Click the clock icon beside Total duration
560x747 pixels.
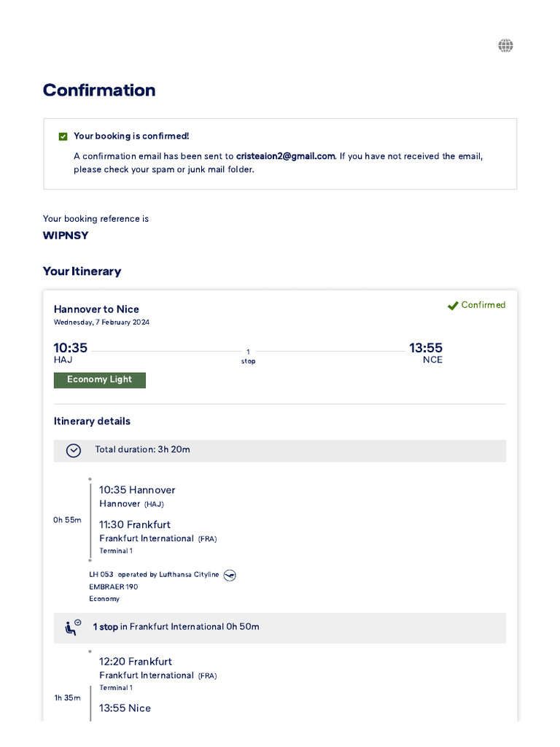point(74,450)
